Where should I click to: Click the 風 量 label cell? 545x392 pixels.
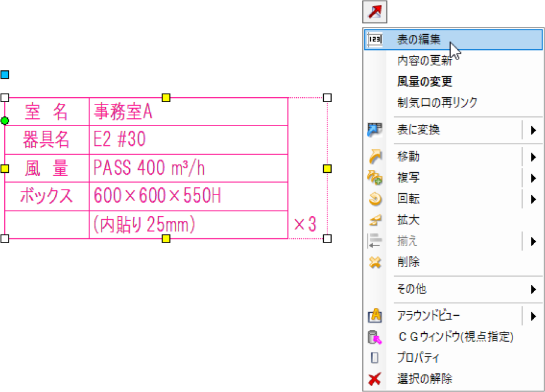pyautogui.click(x=47, y=168)
